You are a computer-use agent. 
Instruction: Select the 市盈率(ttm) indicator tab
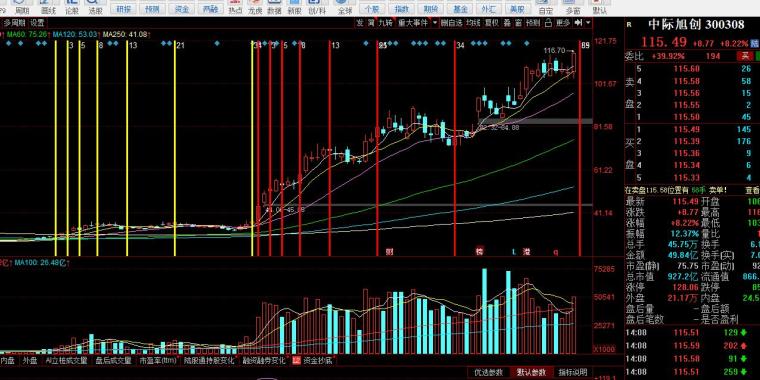(158, 361)
